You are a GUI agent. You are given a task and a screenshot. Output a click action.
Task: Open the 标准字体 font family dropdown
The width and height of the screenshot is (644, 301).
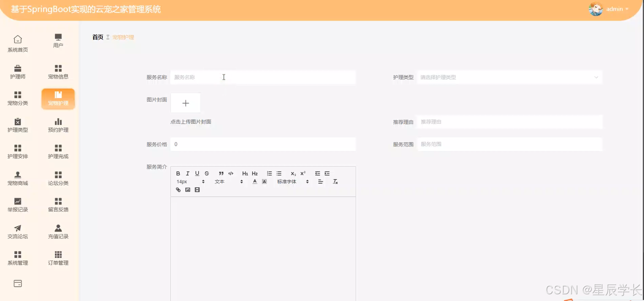pyautogui.click(x=293, y=181)
